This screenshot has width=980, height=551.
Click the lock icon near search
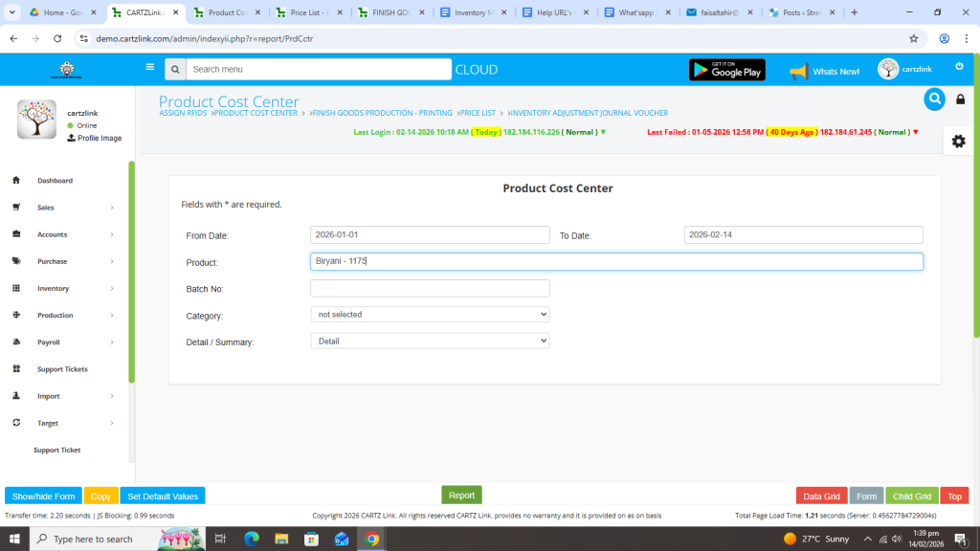pos(961,99)
